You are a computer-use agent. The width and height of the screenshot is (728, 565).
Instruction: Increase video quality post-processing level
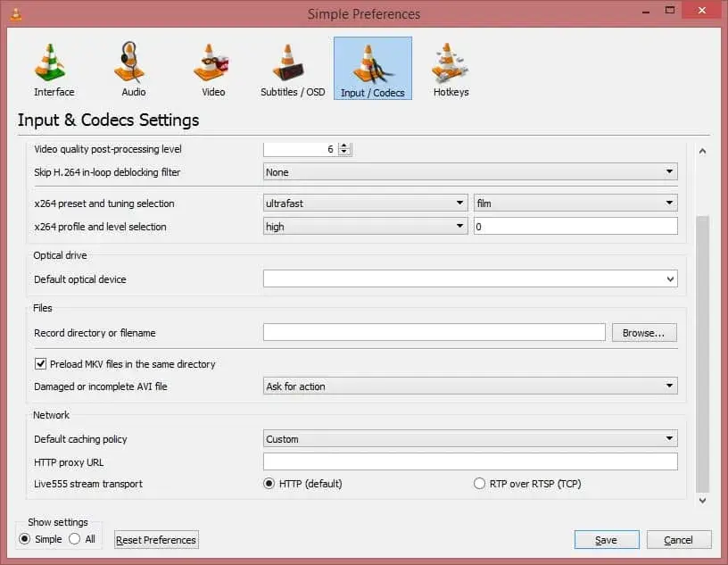(344, 145)
